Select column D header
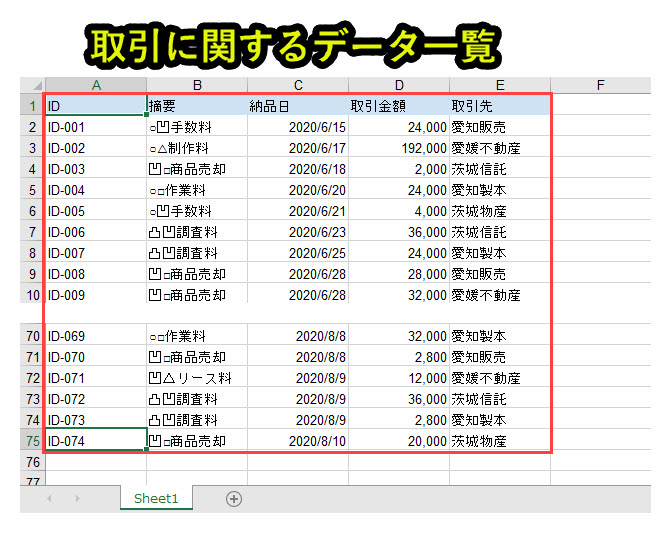Viewport: 671px width, 533px height. [x=399, y=85]
